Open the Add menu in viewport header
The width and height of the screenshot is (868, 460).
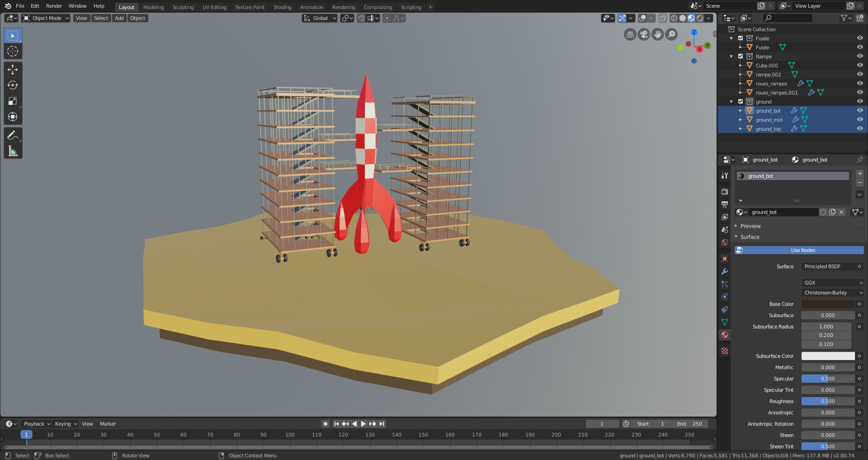pyautogui.click(x=119, y=18)
